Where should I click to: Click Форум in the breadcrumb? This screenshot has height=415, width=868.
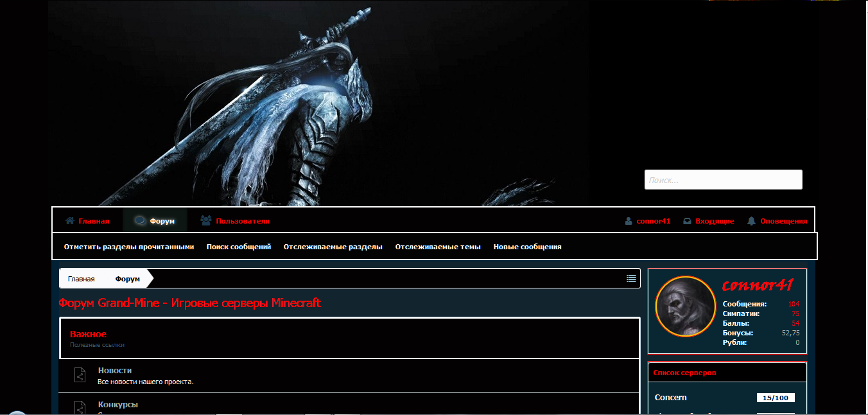coord(128,279)
